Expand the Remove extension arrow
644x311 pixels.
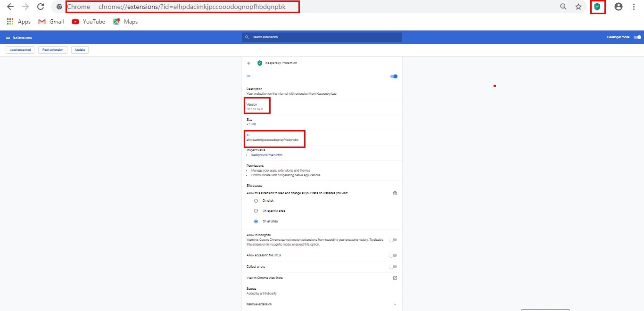[x=395, y=304]
